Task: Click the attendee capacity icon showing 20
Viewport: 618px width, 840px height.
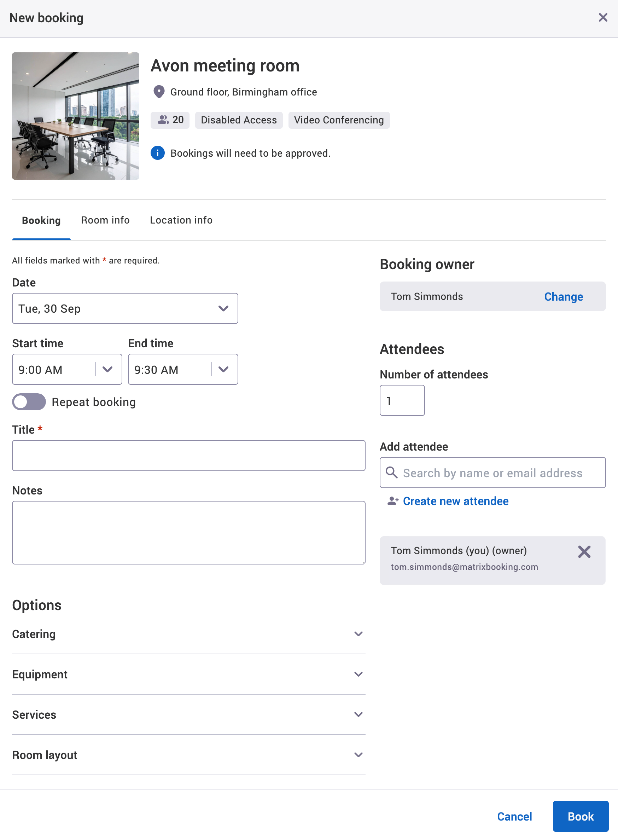Action: [x=163, y=120]
